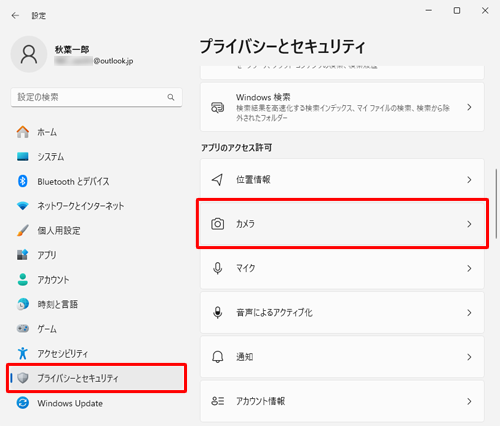
Task: Click the Bluetooth icon in sidebar
Action: pos(23,181)
